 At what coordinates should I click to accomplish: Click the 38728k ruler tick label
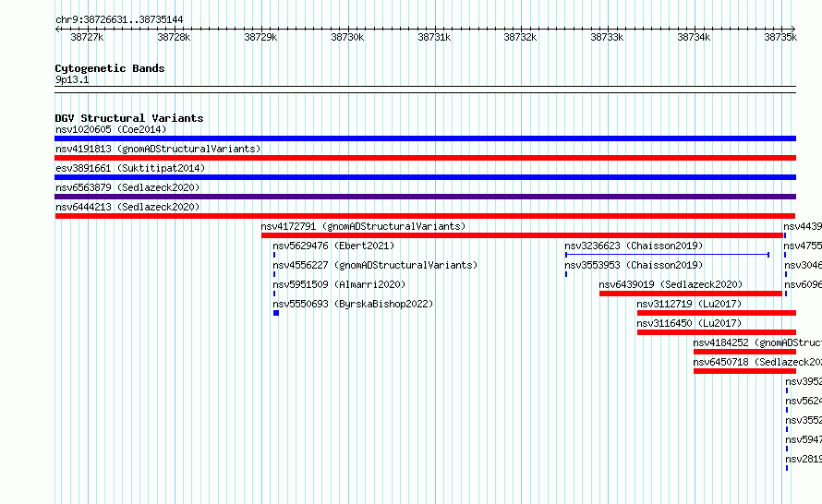(174, 37)
